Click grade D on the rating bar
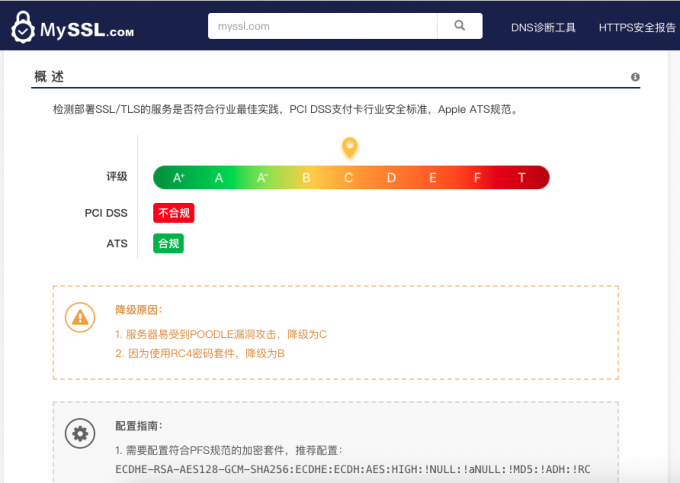This screenshot has height=483, width=680. (391, 177)
